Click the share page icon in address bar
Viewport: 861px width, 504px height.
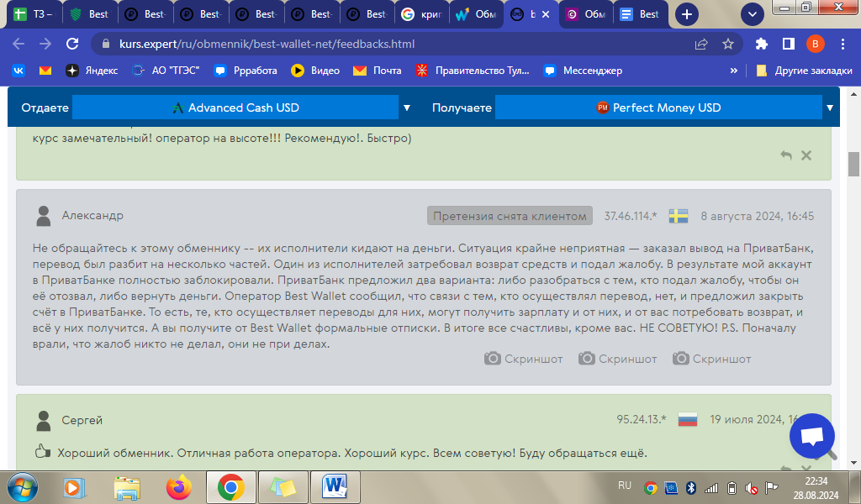point(701,44)
